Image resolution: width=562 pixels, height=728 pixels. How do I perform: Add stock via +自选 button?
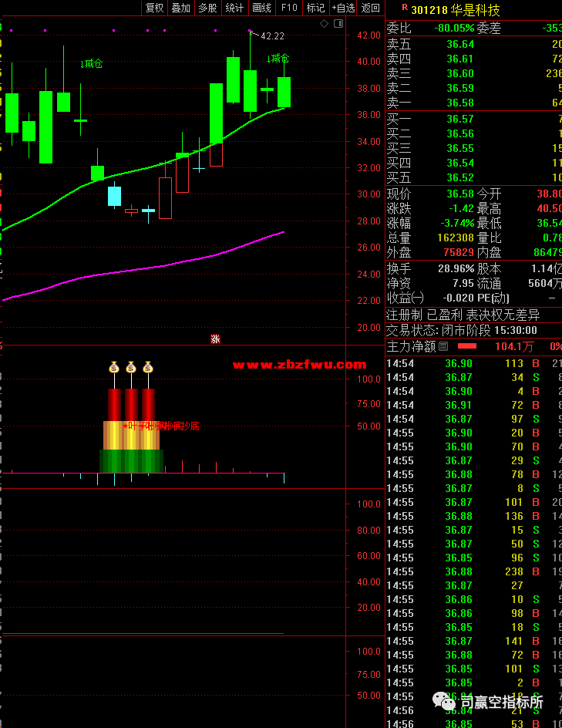[x=343, y=8]
